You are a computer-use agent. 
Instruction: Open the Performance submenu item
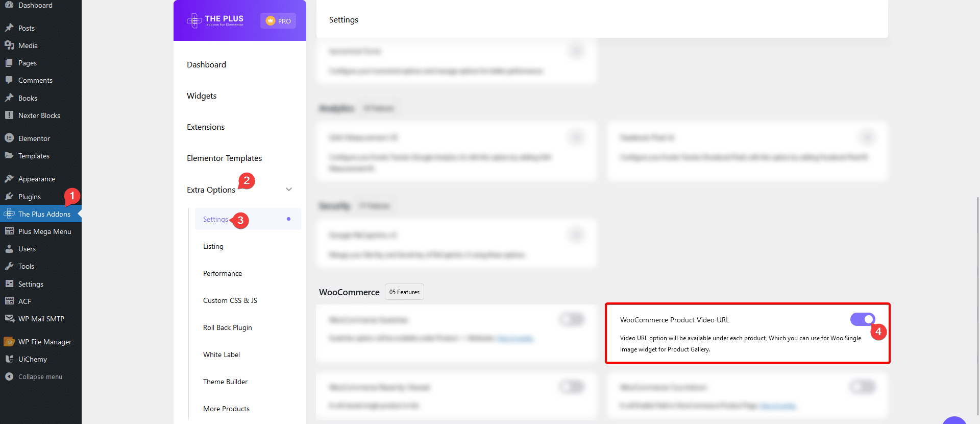point(223,273)
